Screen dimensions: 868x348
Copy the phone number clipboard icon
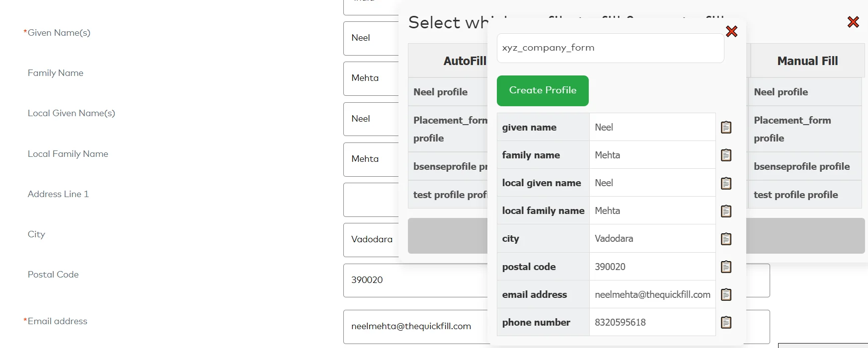click(x=726, y=322)
